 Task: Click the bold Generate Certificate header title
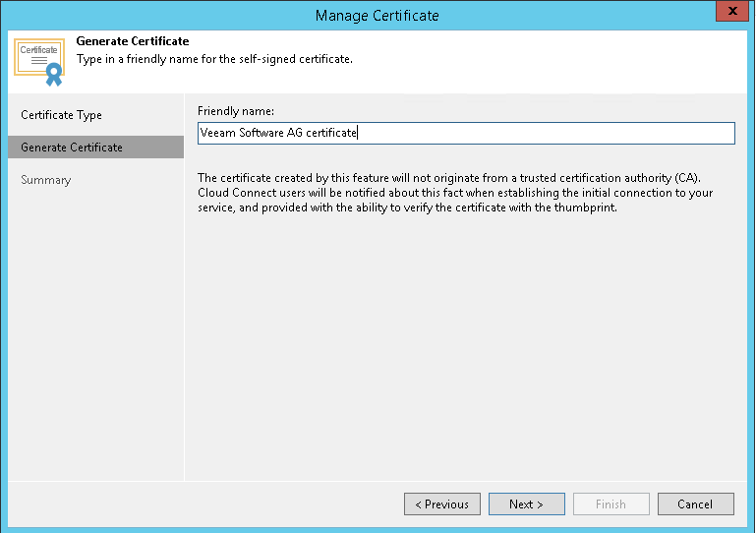tap(132, 41)
